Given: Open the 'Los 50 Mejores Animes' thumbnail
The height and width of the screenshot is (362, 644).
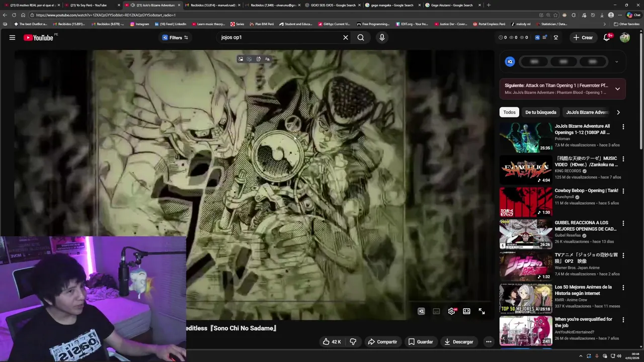Looking at the screenshot, I should point(525,298).
